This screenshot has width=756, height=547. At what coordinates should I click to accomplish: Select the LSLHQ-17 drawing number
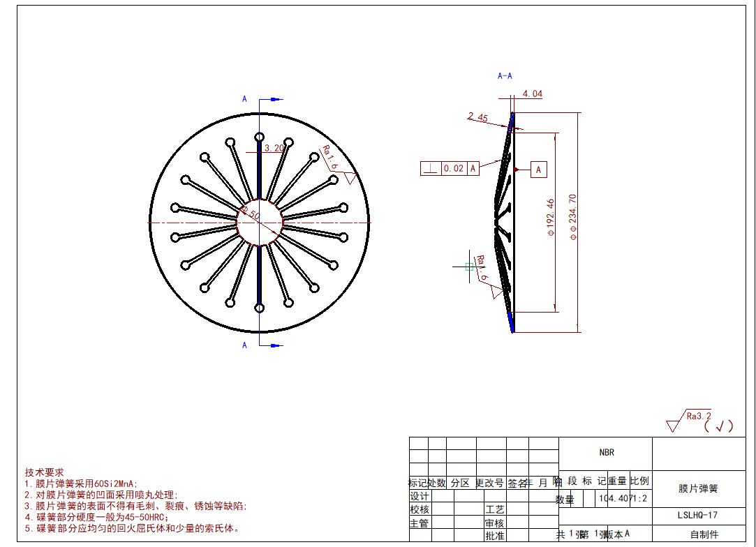tap(698, 516)
